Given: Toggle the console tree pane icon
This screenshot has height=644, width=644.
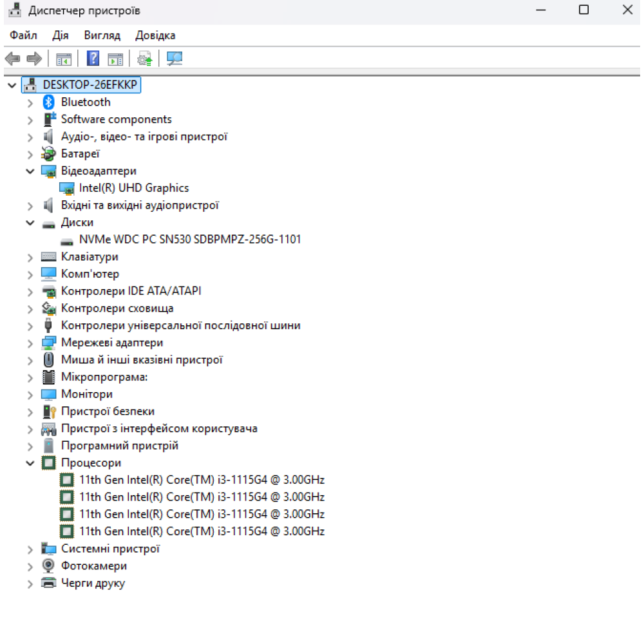Looking at the screenshot, I should click(63, 59).
